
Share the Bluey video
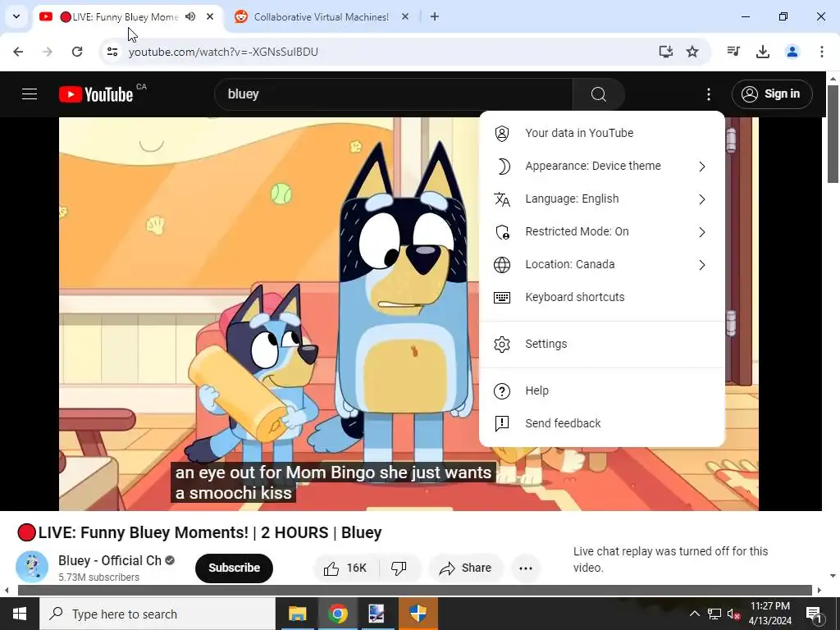pyautogui.click(x=466, y=568)
